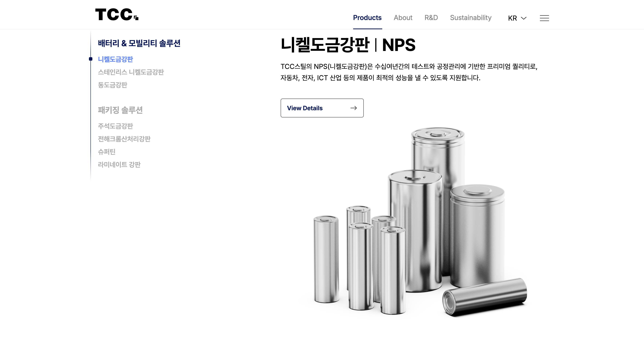Viewport: 644px width, 361px height.
Task: Click the View Details button
Action: point(322,108)
